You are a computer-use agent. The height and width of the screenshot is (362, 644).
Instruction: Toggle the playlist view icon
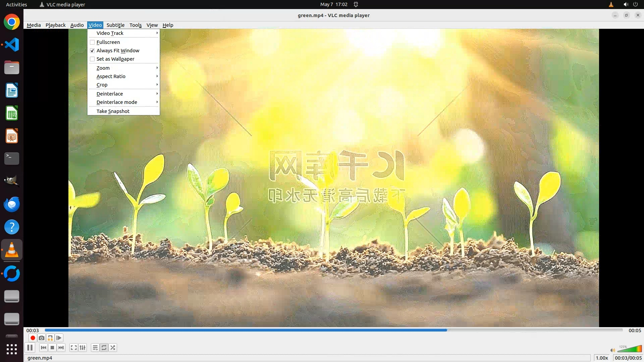[x=95, y=348]
